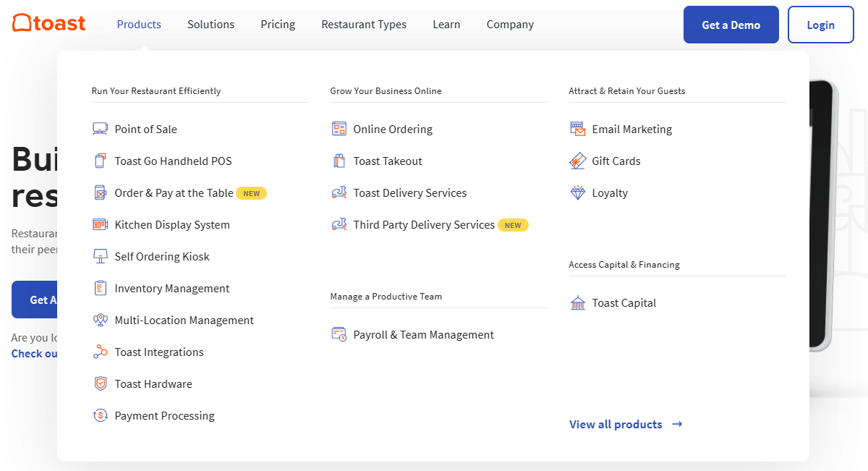
Task: Click the Toast Hardware shield icon
Action: [x=100, y=384]
